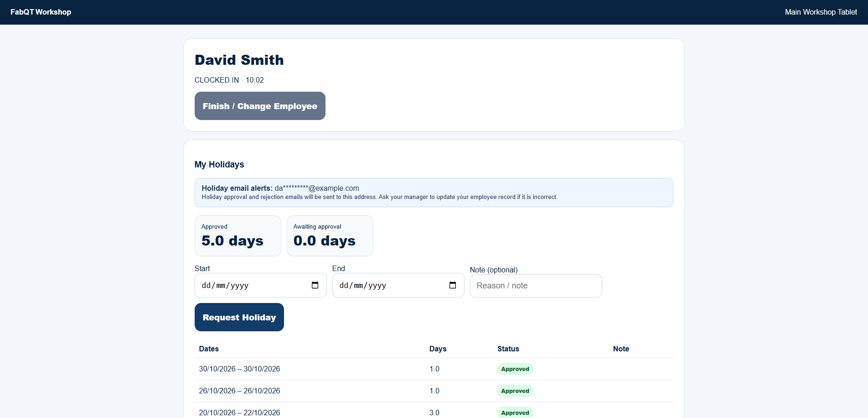Click the Approved badge for 30/10/2026 holiday
868x418 pixels.
(x=515, y=369)
